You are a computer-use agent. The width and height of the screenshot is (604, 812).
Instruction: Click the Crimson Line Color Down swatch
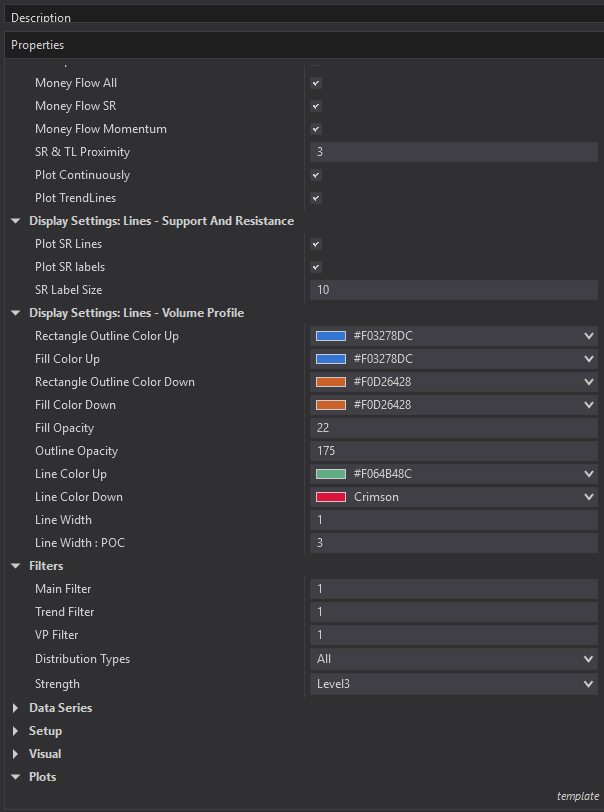[331, 497]
